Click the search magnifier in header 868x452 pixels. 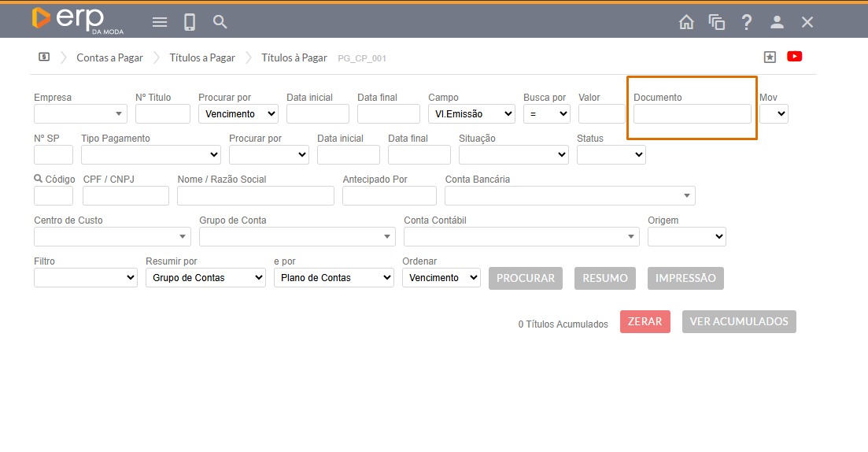pos(220,22)
